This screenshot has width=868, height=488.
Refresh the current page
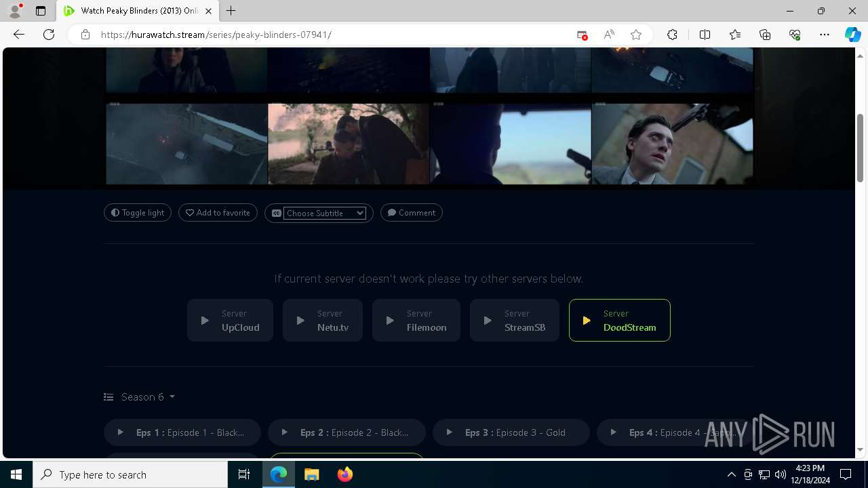point(49,35)
